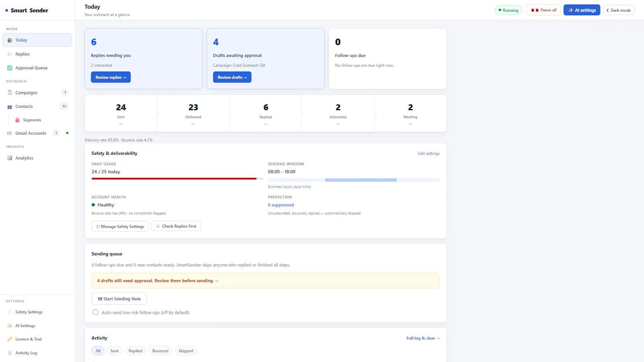The image size is (644, 362).
Task: Show All activity filter
Action: [98, 351]
